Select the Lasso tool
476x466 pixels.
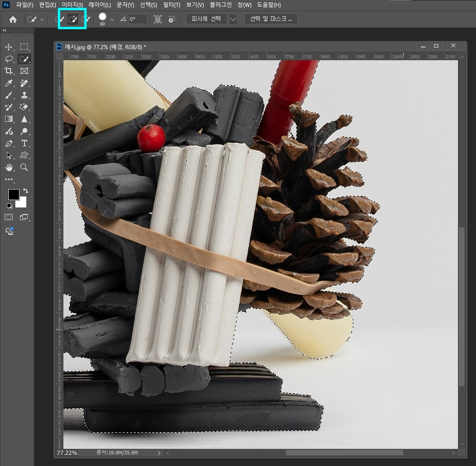[9, 59]
